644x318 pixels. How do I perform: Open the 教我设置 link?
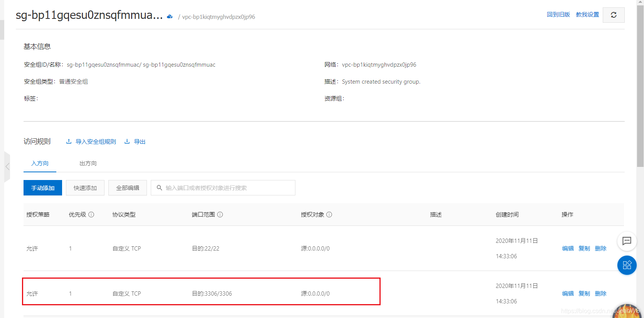click(x=587, y=15)
